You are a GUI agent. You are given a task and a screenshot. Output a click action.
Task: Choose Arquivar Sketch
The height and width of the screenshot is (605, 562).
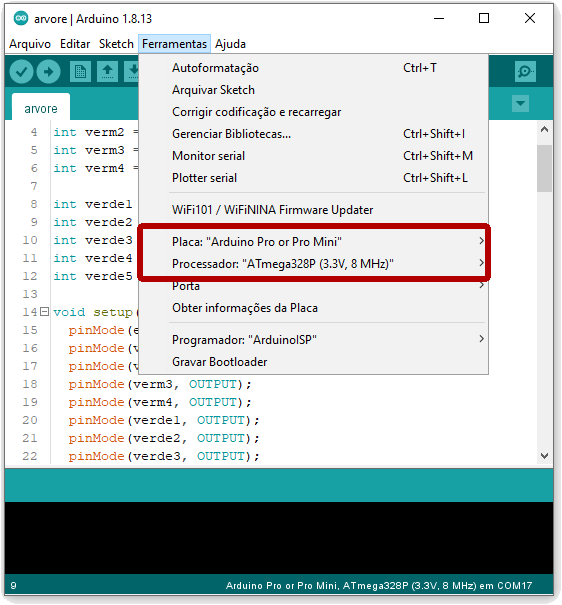point(313,90)
